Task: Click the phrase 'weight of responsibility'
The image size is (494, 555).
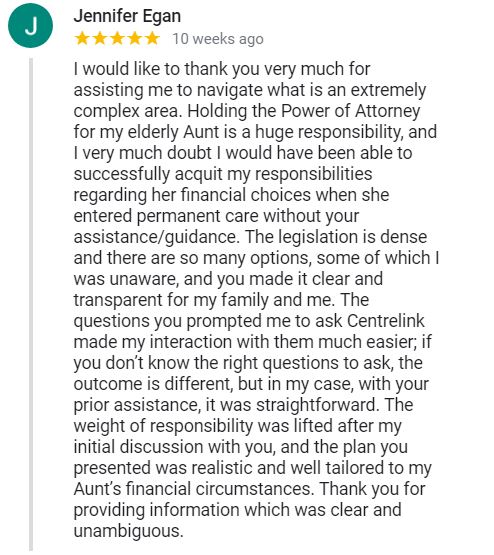Action: coord(163,426)
